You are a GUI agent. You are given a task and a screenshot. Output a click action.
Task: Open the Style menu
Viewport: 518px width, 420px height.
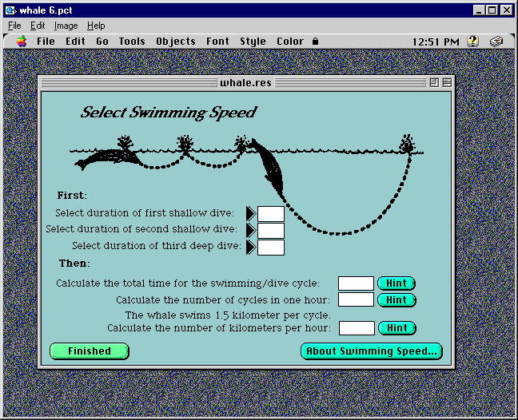pos(253,42)
